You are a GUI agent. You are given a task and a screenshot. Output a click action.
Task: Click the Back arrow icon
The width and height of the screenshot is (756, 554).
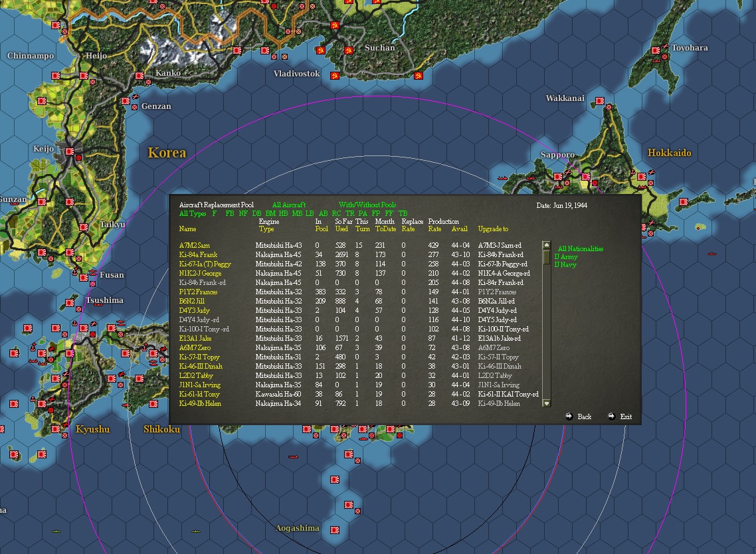pos(569,416)
